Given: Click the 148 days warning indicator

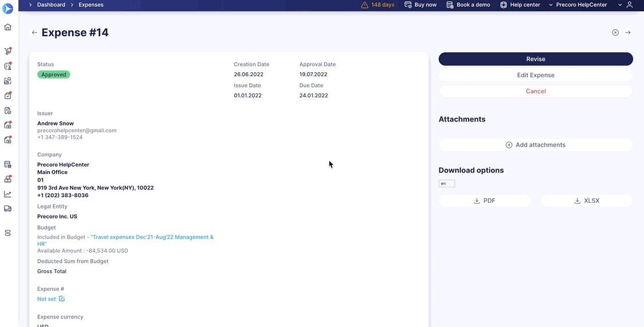Looking at the screenshot, I should point(378,5).
